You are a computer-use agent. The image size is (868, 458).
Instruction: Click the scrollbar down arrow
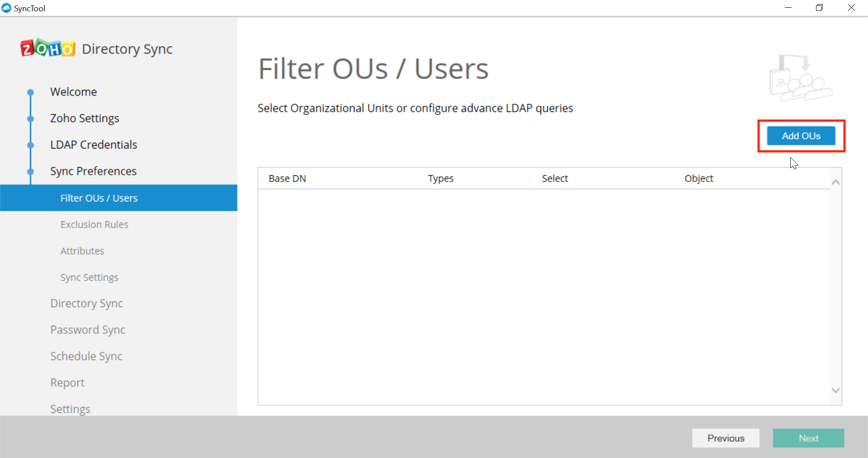point(835,390)
